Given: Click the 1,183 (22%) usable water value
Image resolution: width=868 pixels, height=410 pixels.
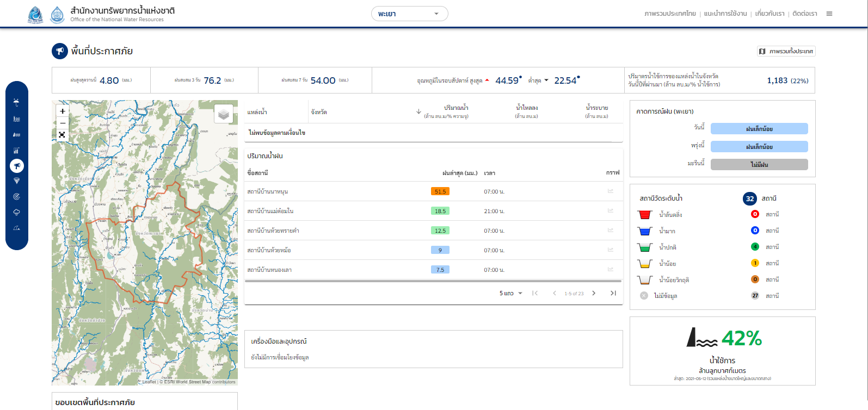Looking at the screenshot, I should click(x=787, y=80).
